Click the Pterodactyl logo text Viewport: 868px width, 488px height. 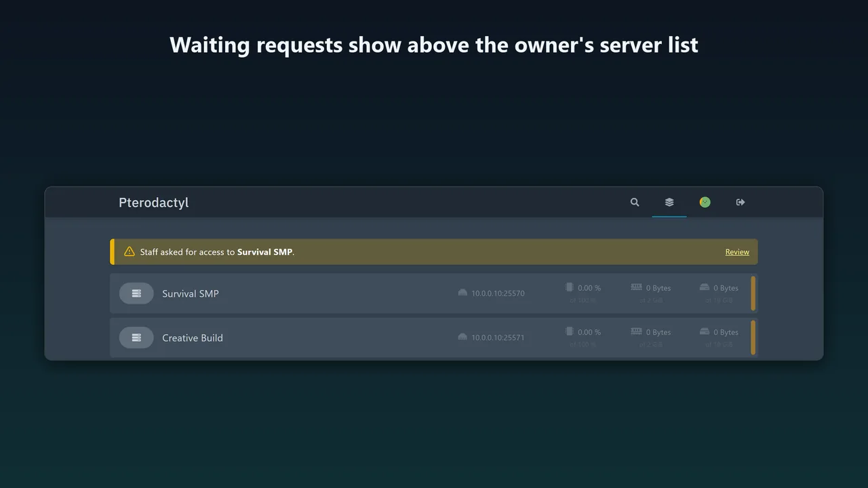pos(154,203)
